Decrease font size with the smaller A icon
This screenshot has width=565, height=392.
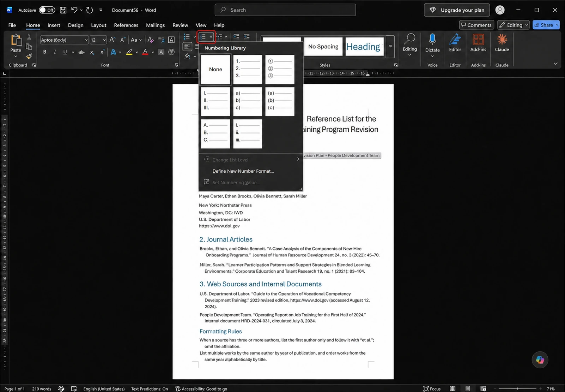tap(123, 40)
